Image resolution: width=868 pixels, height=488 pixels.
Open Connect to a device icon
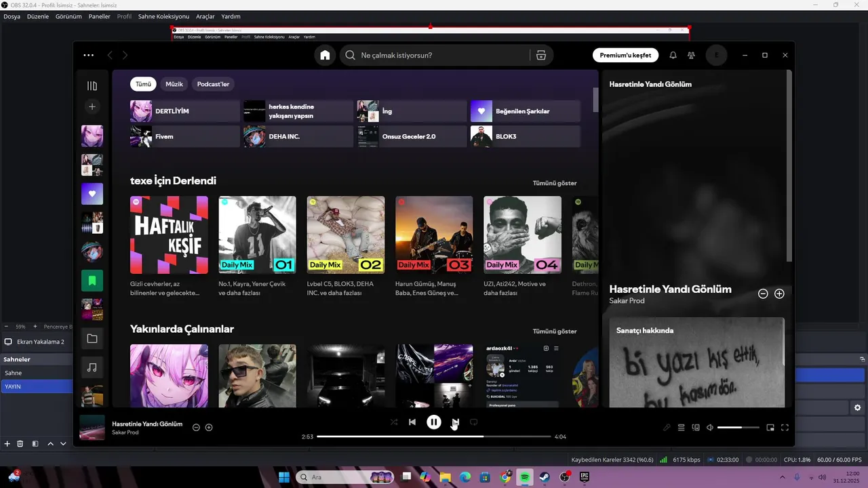(x=696, y=428)
